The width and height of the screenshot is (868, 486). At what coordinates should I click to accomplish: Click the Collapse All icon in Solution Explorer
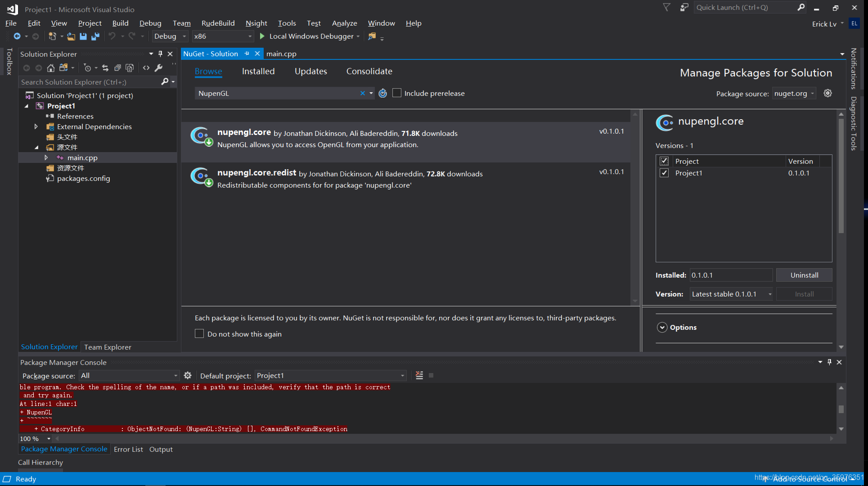point(117,68)
